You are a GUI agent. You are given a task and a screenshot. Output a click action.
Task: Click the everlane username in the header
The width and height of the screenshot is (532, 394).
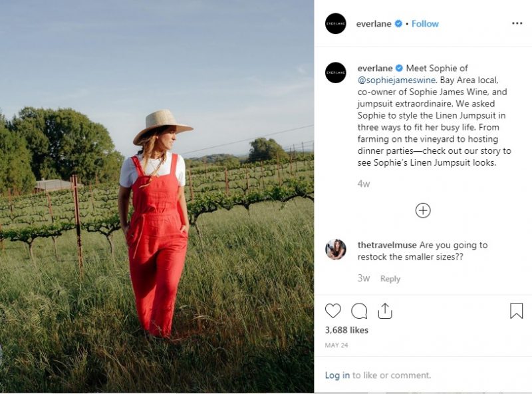click(x=374, y=24)
